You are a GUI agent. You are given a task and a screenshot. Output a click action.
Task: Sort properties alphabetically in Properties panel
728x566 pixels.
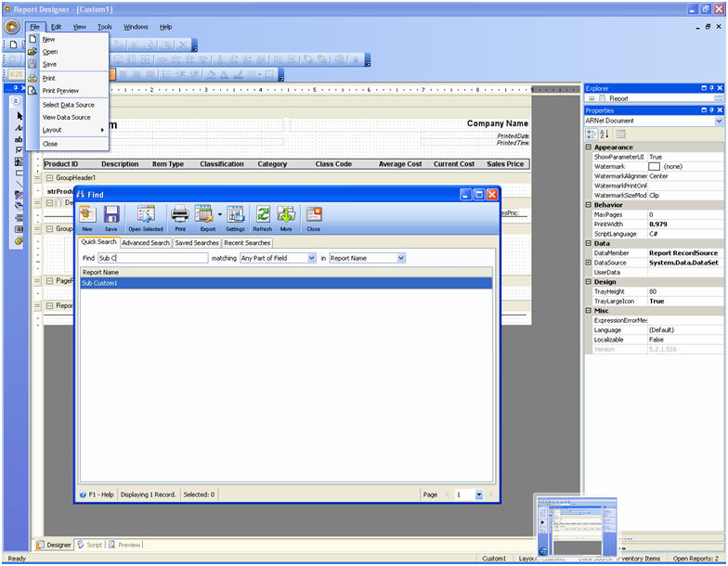pyautogui.click(x=603, y=134)
